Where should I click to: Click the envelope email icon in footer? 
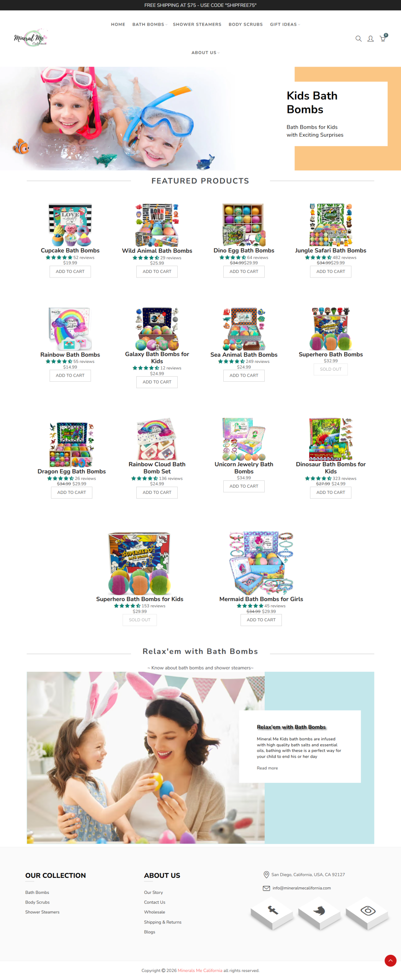click(266, 888)
